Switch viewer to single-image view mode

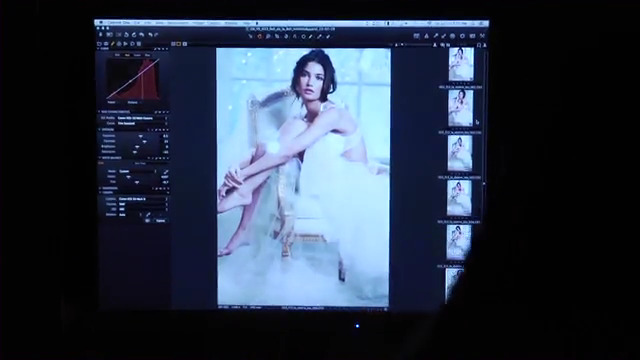179,44
